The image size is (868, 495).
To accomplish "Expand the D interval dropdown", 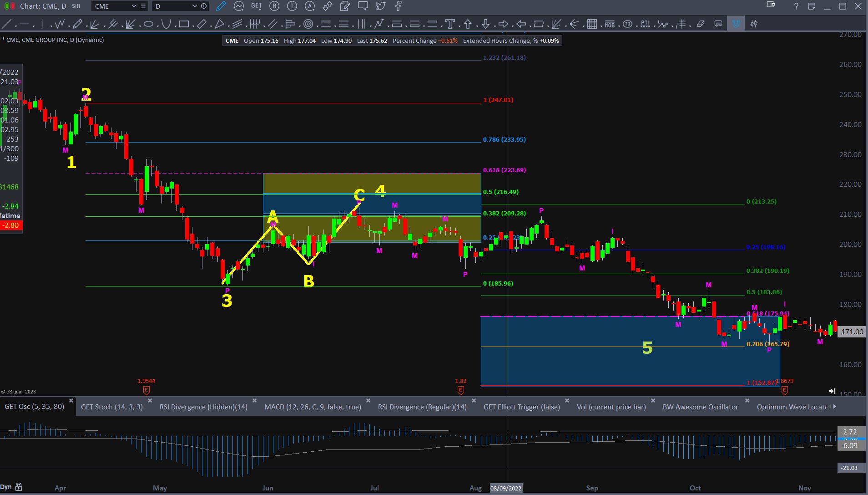I will [x=194, y=6].
